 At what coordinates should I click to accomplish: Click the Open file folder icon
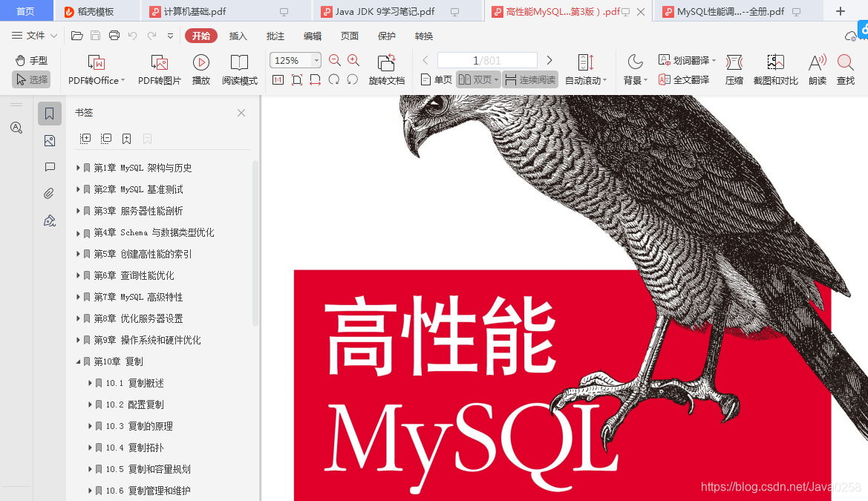(x=77, y=36)
